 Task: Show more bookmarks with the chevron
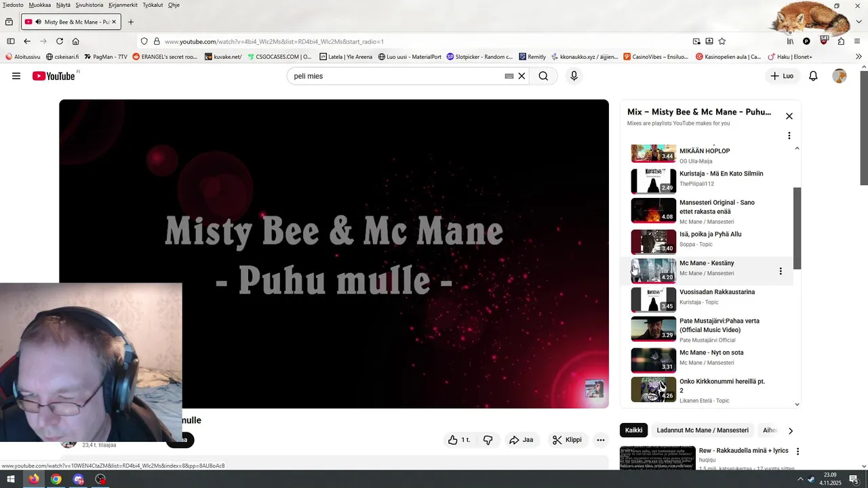859,57
